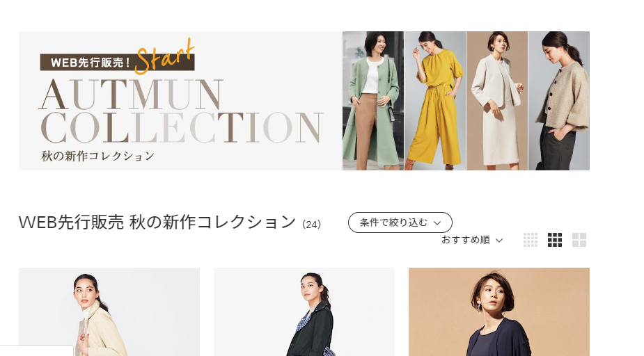Open the dark green jacket product
The image size is (644, 356).
304,311
